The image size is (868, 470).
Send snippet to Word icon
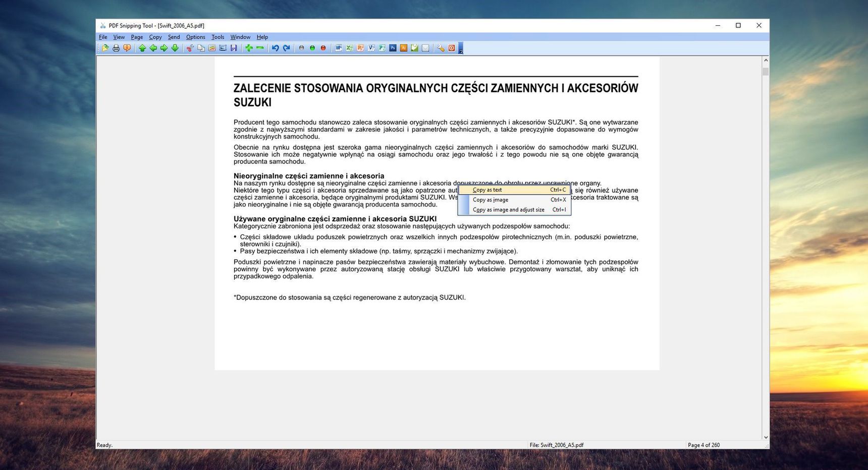point(339,48)
